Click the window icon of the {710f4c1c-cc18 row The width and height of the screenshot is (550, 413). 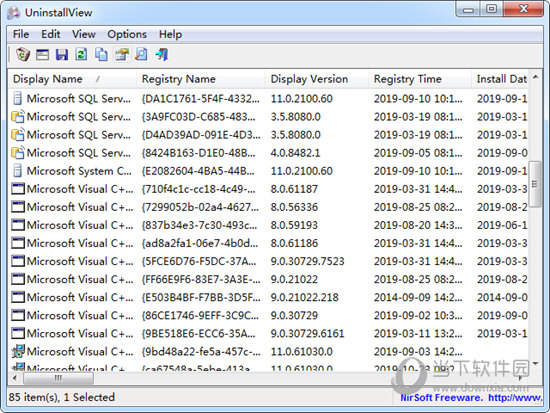(x=18, y=189)
